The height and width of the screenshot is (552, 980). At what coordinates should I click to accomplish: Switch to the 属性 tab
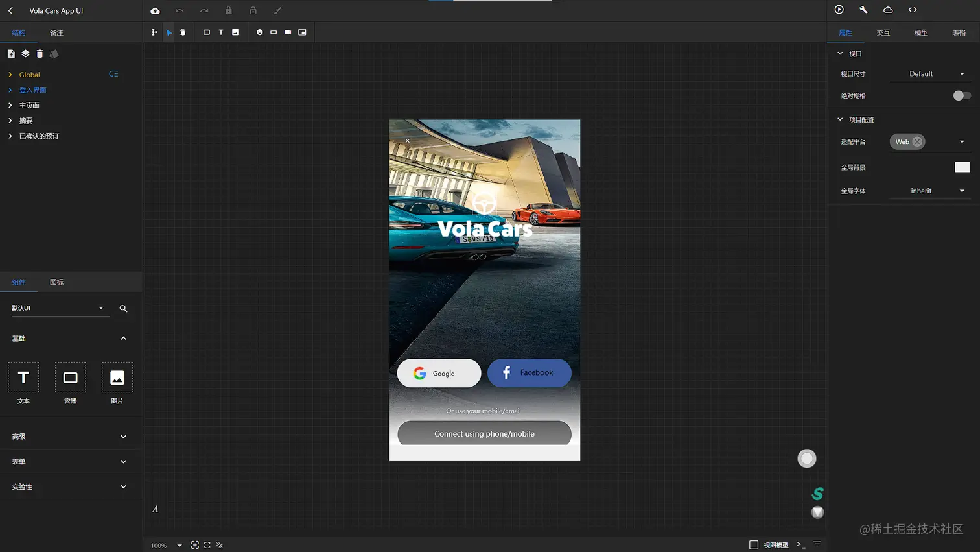(x=846, y=32)
